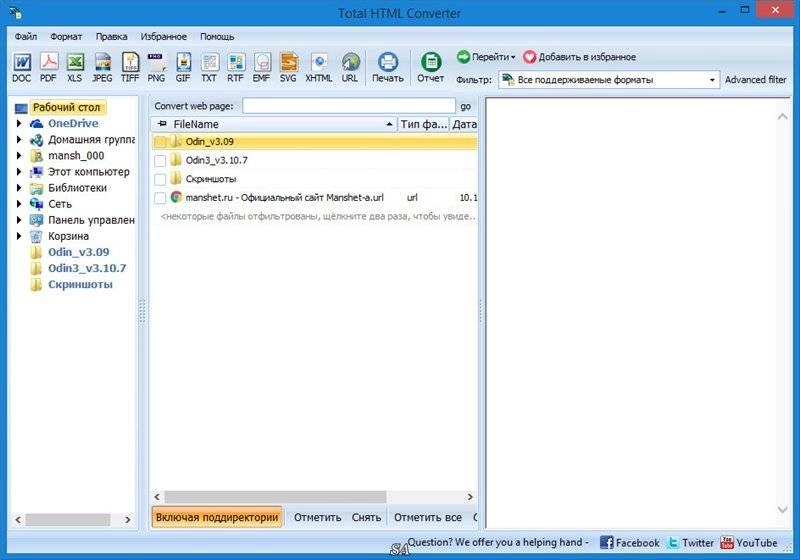Viewport: 800px width, 560px height.
Task: Convert to PNG format
Action: point(156,67)
